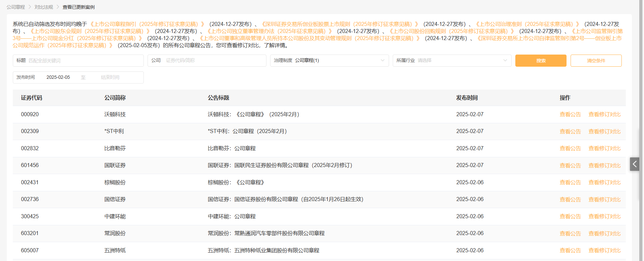View 查看修订对比 for 常润股份
The width and height of the screenshot is (644, 261).
[x=604, y=234]
